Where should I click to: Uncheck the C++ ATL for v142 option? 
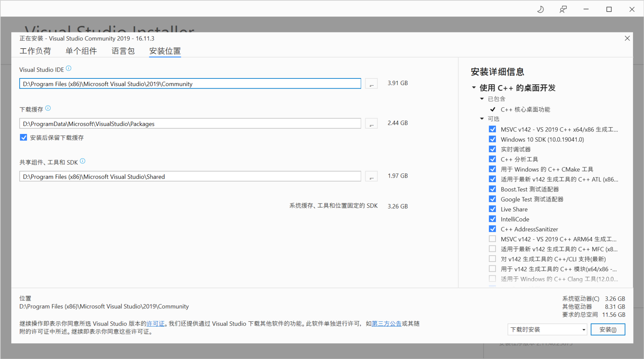(492, 179)
